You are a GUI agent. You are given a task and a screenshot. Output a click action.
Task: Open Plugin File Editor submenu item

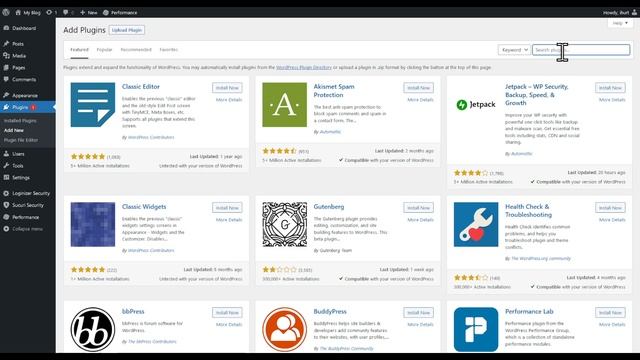coord(21,140)
